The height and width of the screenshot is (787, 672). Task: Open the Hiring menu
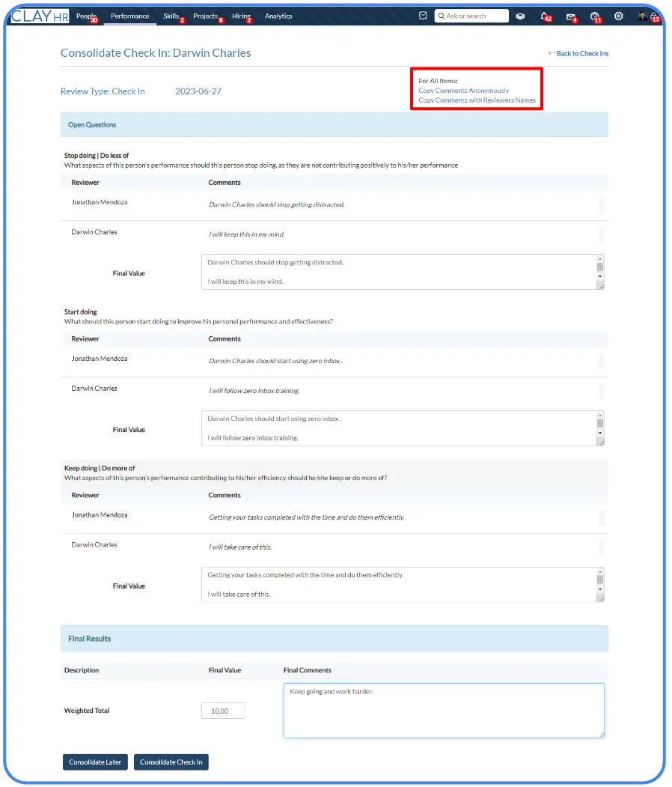[241, 16]
